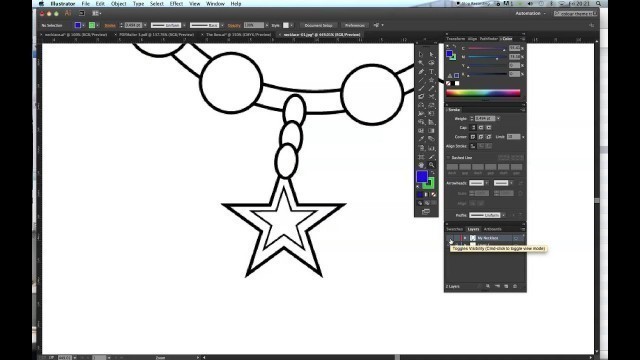
Task: Open the Automation workspace switcher
Action: 530,13
